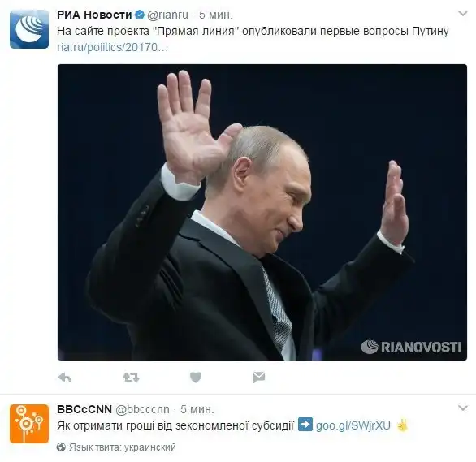
Task: Open the РИА Новости profile avatar
Action: tap(29, 29)
